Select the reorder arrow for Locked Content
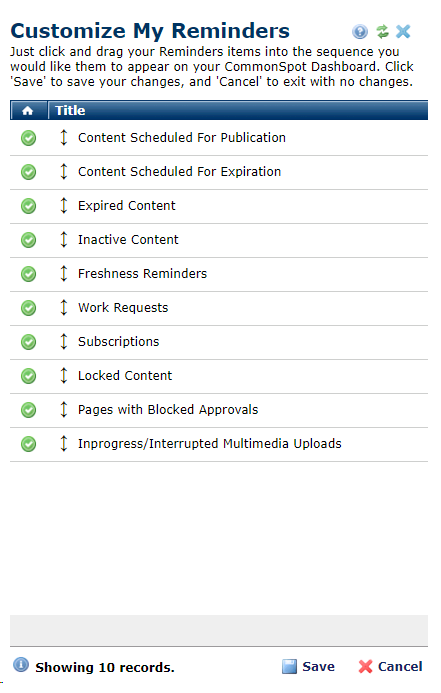441x693 pixels. point(64,376)
